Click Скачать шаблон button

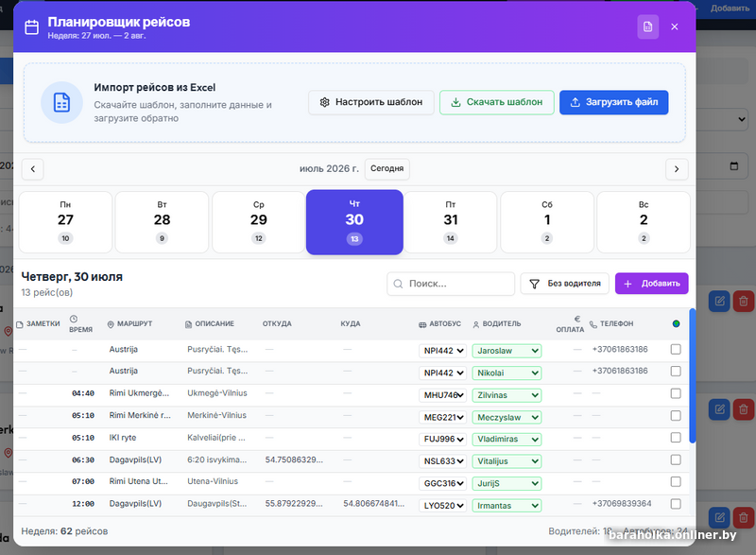(497, 102)
